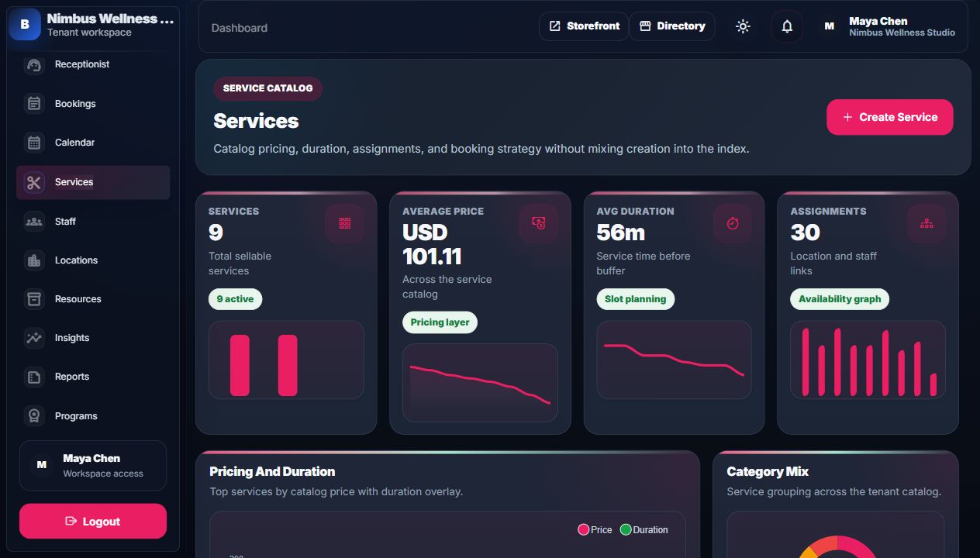
Task: Click Maya Chen avatar in top bar
Action: click(x=829, y=26)
